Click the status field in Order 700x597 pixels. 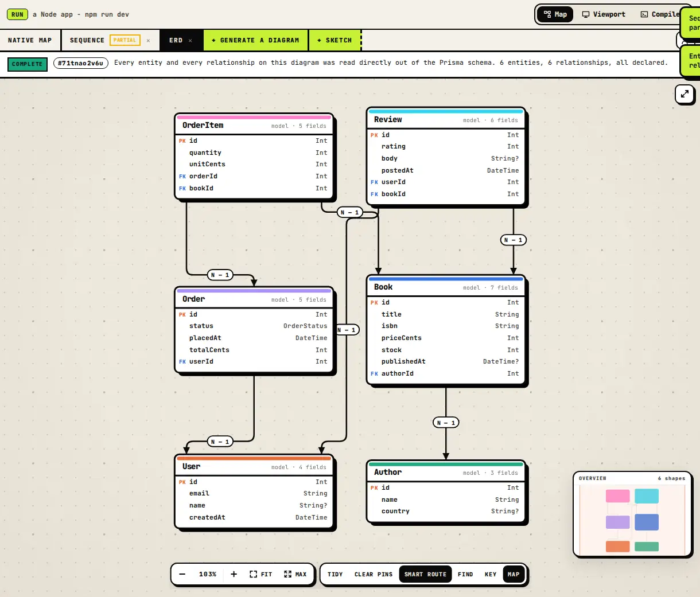pos(254,326)
